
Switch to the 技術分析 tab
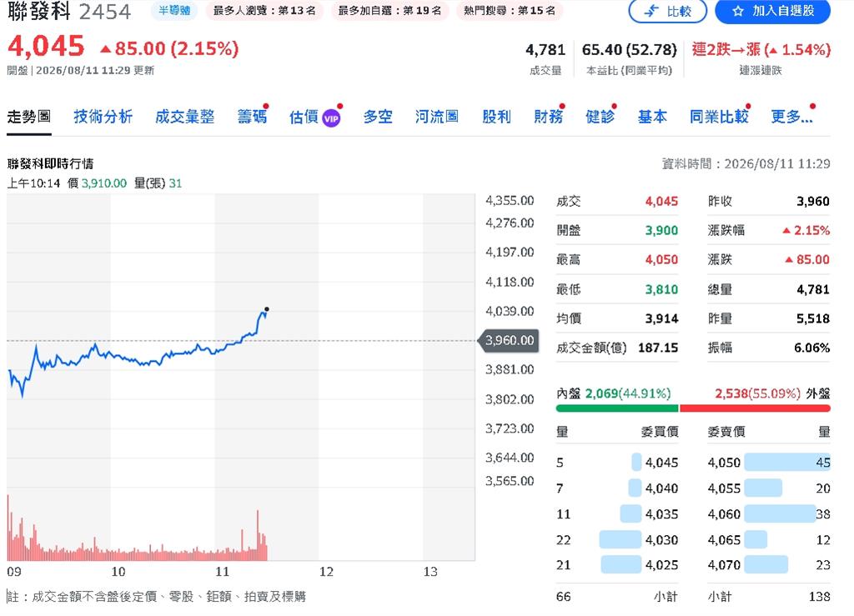coord(103,117)
